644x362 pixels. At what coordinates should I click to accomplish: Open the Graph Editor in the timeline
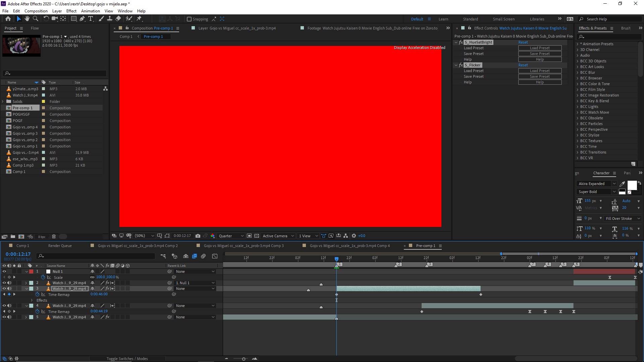[215, 256]
